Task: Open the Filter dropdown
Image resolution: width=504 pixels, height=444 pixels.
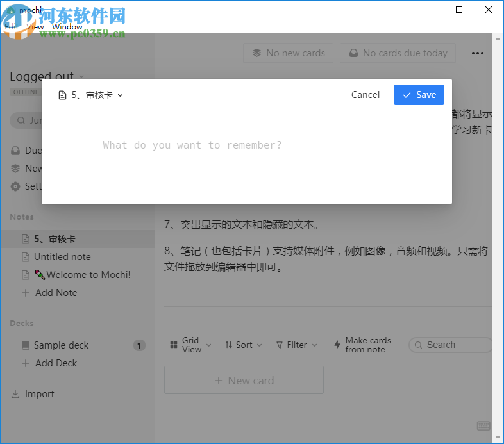Action: (297, 345)
